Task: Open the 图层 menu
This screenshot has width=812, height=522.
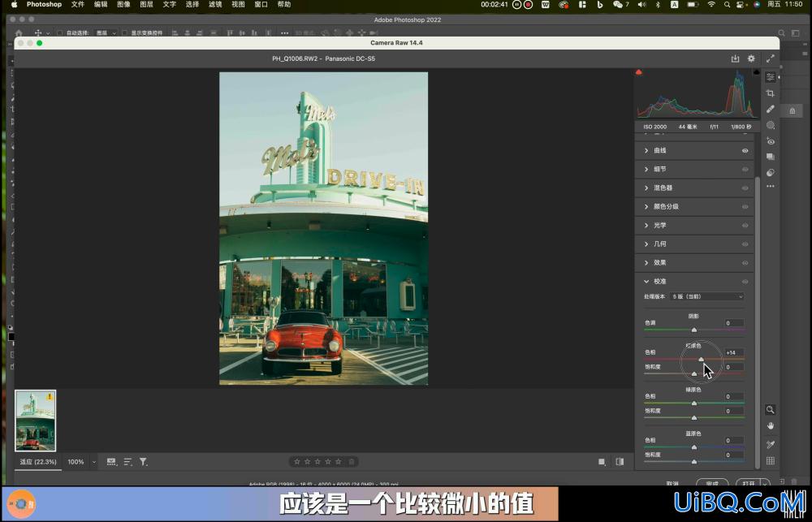Action: coord(146,4)
